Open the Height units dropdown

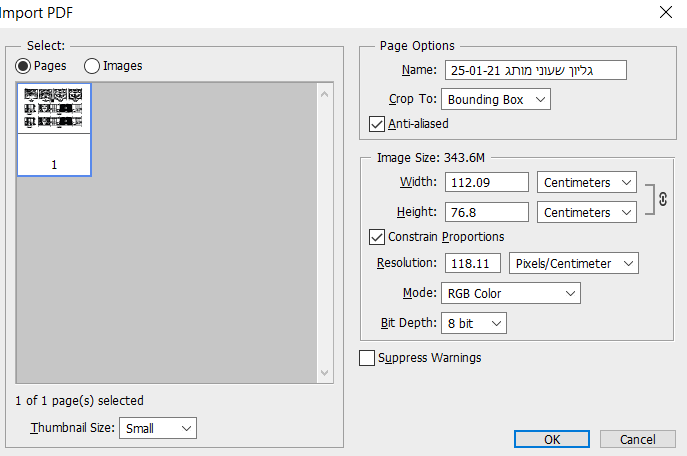click(x=587, y=212)
